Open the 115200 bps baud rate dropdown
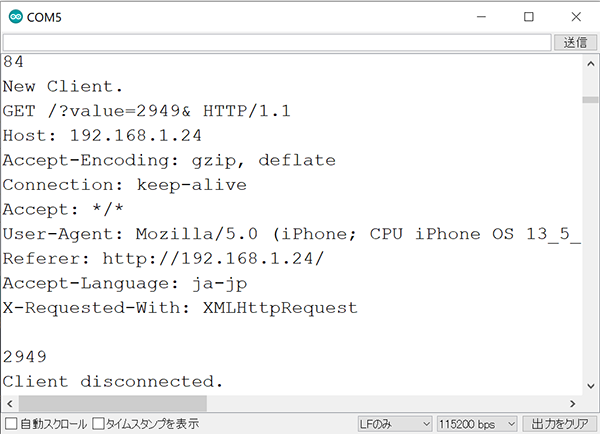 (477, 424)
